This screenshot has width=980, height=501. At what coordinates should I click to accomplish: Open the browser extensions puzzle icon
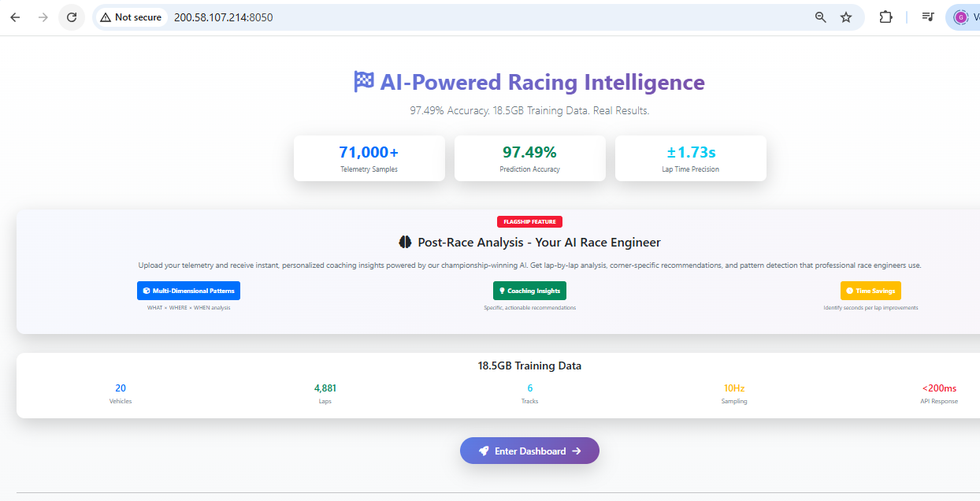(x=885, y=17)
